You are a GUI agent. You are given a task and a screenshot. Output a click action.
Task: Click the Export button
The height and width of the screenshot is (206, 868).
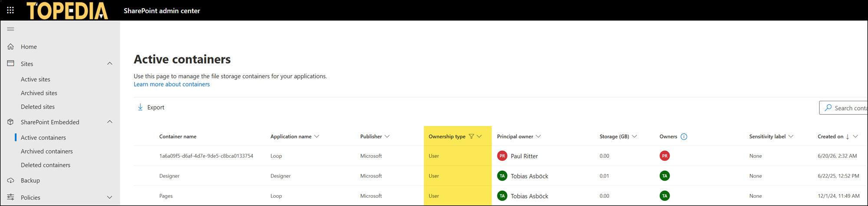coord(151,107)
